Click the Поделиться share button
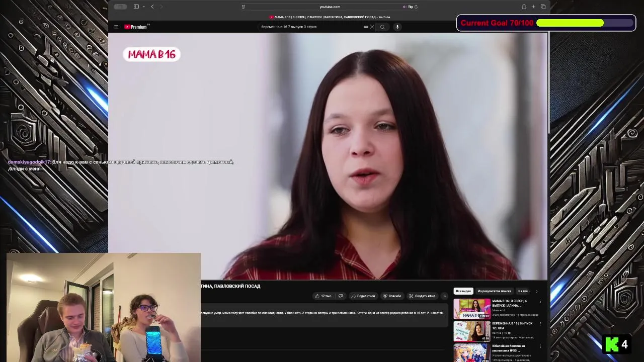The image size is (644, 362). click(x=363, y=296)
